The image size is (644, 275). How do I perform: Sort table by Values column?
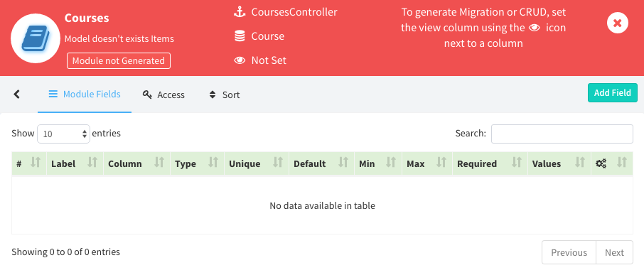559,163
